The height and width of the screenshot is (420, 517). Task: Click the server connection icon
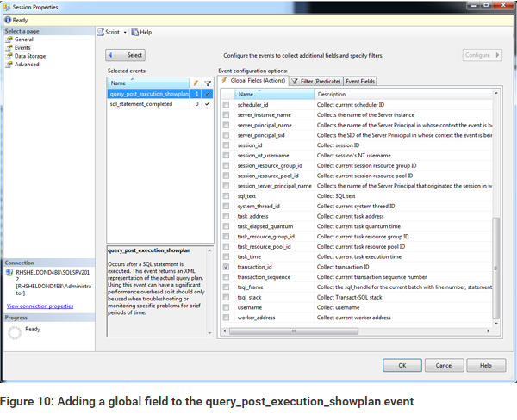[x=9, y=273]
